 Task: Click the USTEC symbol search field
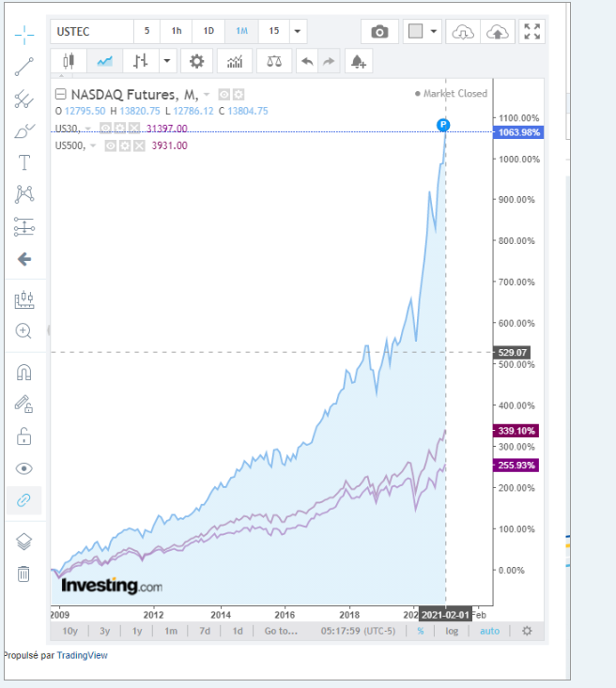click(92, 31)
